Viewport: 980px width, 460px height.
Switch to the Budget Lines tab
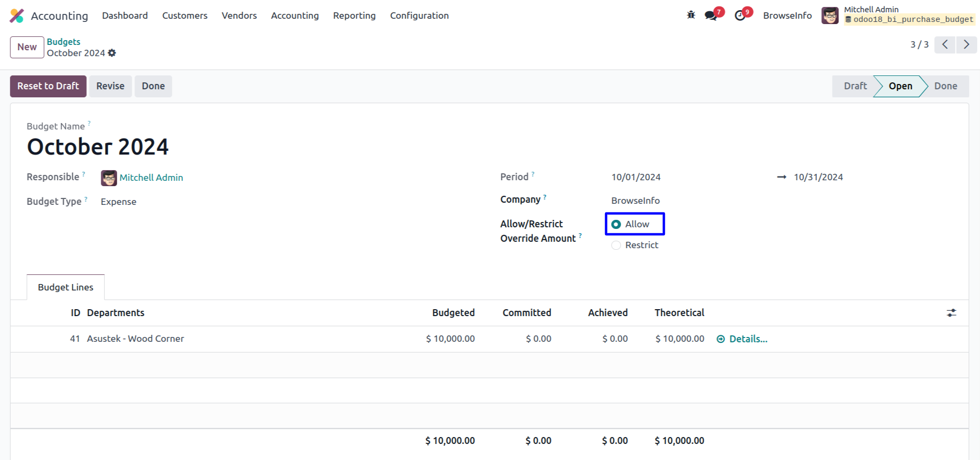click(65, 287)
